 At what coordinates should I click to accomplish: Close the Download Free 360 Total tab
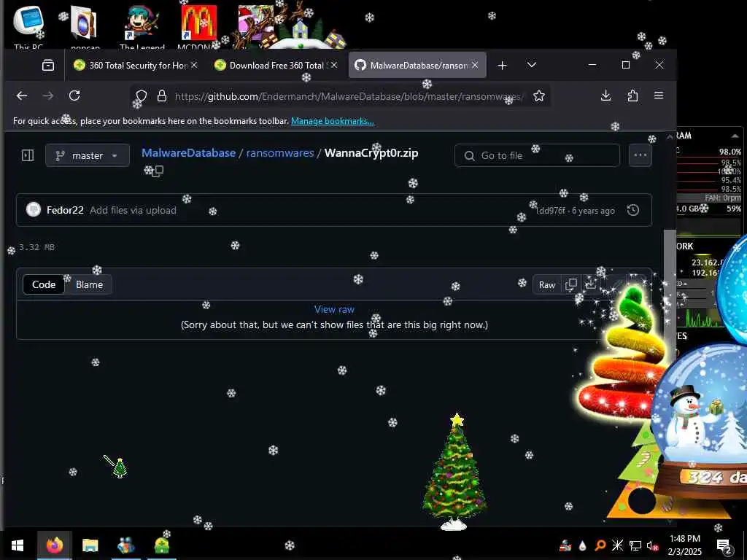tap(334, 65)
